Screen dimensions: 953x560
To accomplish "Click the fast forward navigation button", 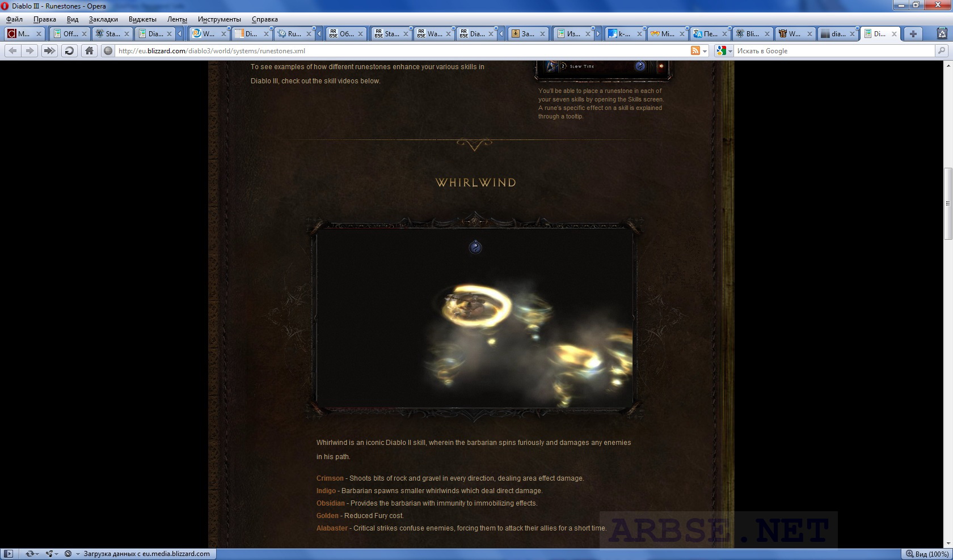I will click(x=49, y=50).
